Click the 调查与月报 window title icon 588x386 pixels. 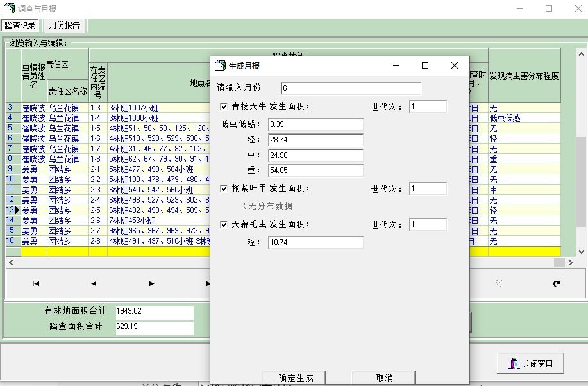coord(10,8)
